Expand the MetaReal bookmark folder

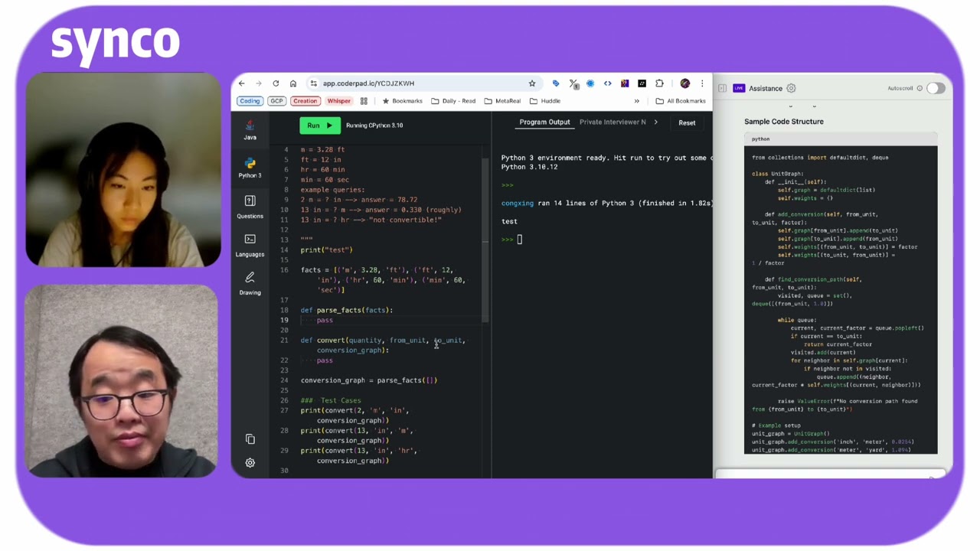502,101
